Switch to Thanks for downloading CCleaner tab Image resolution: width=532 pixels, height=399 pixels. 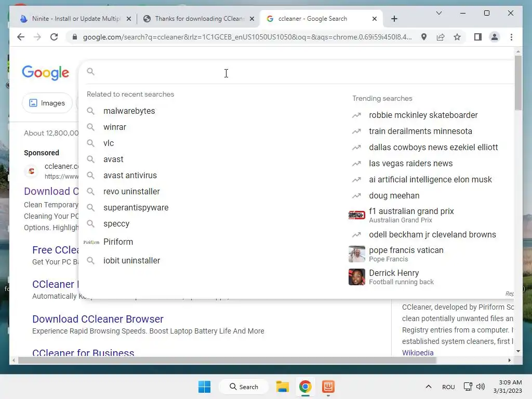coord(199,19)
